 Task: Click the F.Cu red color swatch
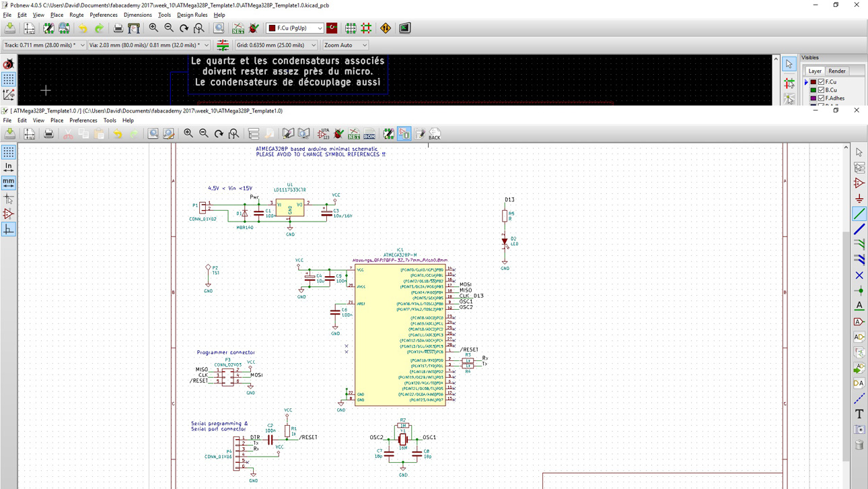[x=813, y=82]
